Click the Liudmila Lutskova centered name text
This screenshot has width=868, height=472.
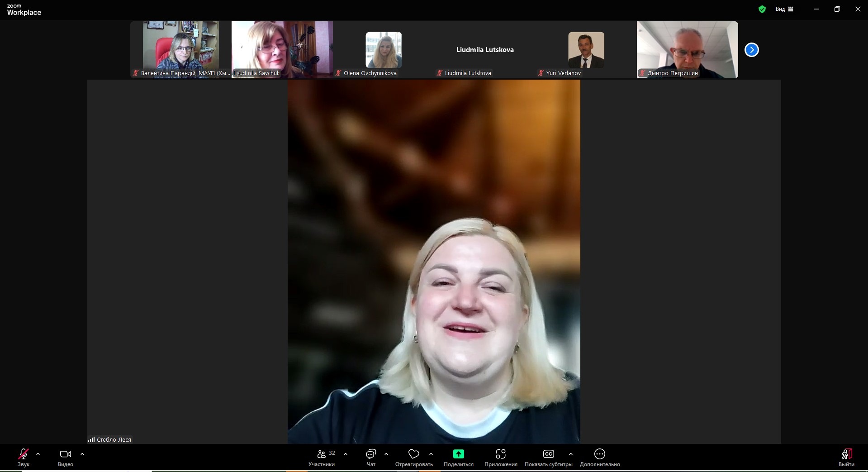coord(485,50)
